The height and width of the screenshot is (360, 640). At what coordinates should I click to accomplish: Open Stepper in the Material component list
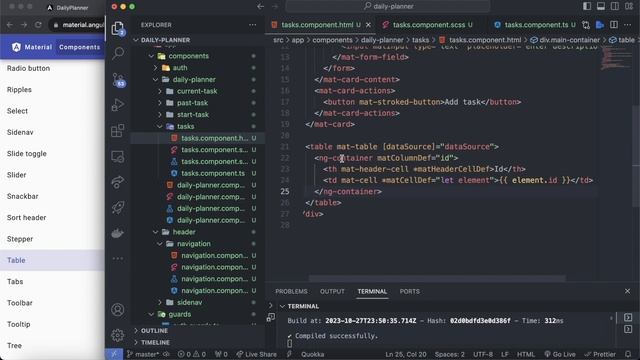tap(20, 239)
